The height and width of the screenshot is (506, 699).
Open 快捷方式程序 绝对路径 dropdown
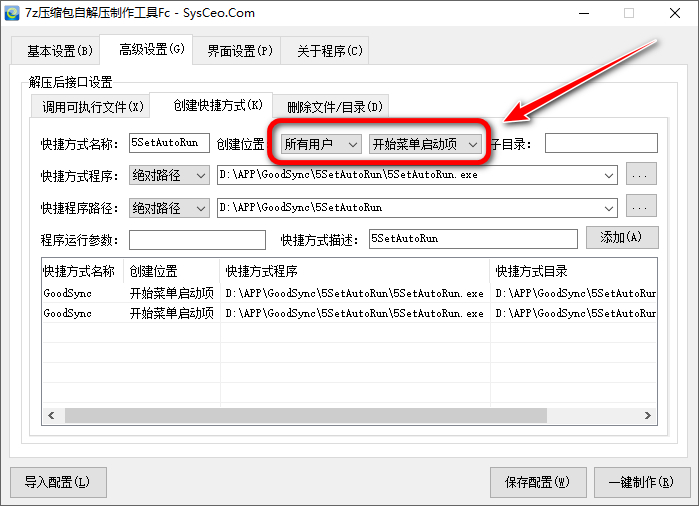click(x=169, y=175)
